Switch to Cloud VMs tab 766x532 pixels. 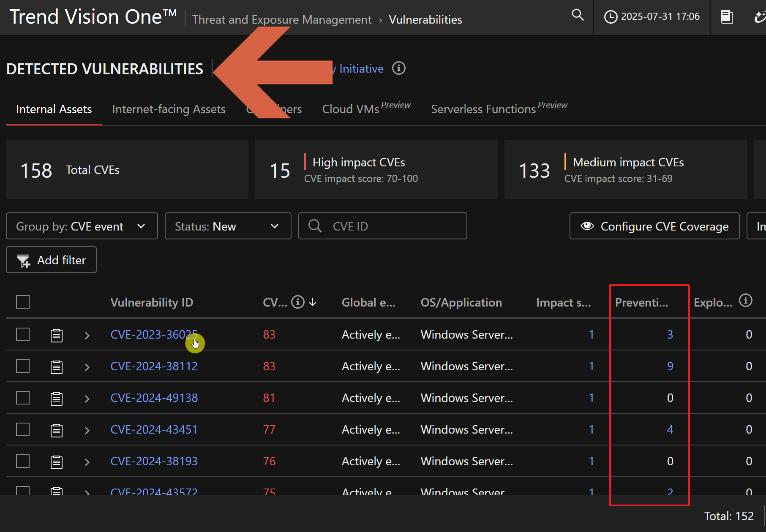point(350,109)
